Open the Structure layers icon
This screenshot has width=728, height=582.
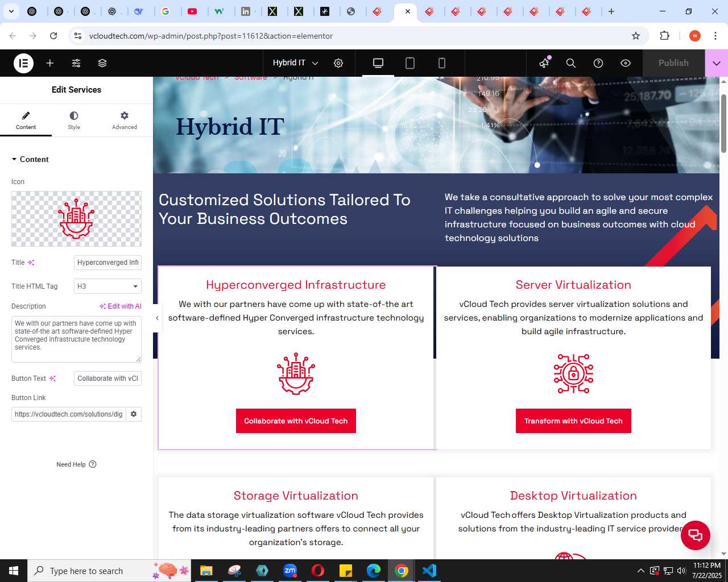click(x=102, y=63)
